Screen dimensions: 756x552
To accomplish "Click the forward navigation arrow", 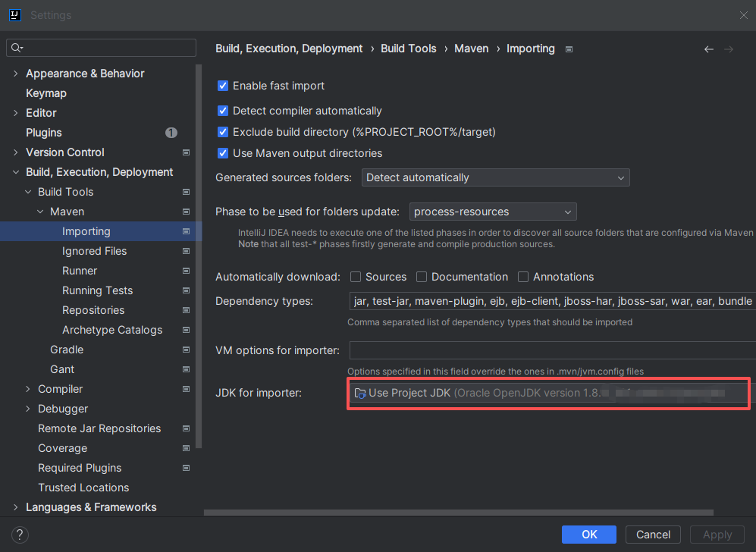I will point(729,49).
